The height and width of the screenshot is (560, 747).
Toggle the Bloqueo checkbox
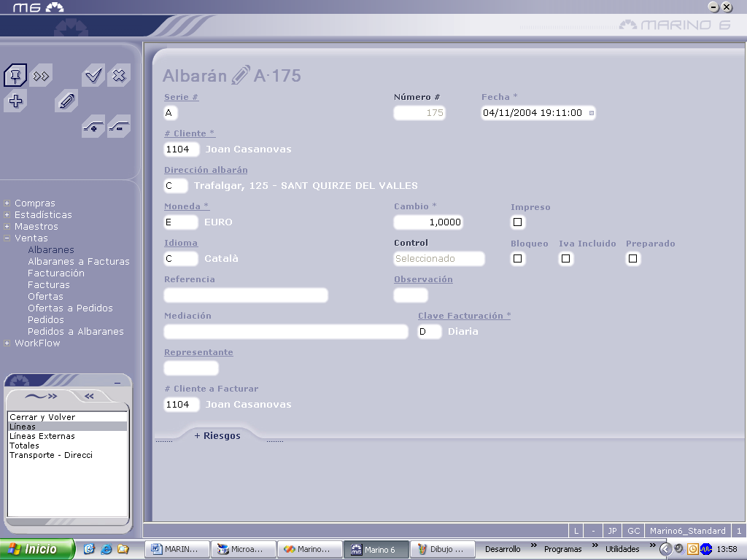click(x=518, y=259)
